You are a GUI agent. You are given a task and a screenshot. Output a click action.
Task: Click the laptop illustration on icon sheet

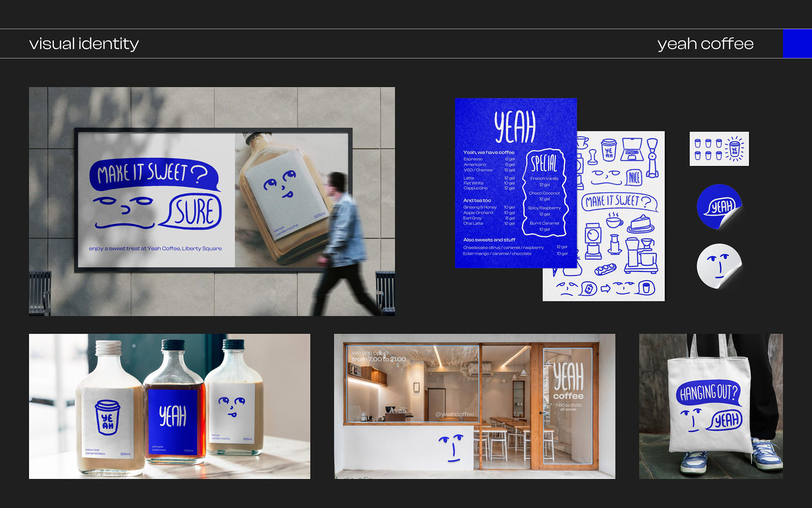point(631,149)
